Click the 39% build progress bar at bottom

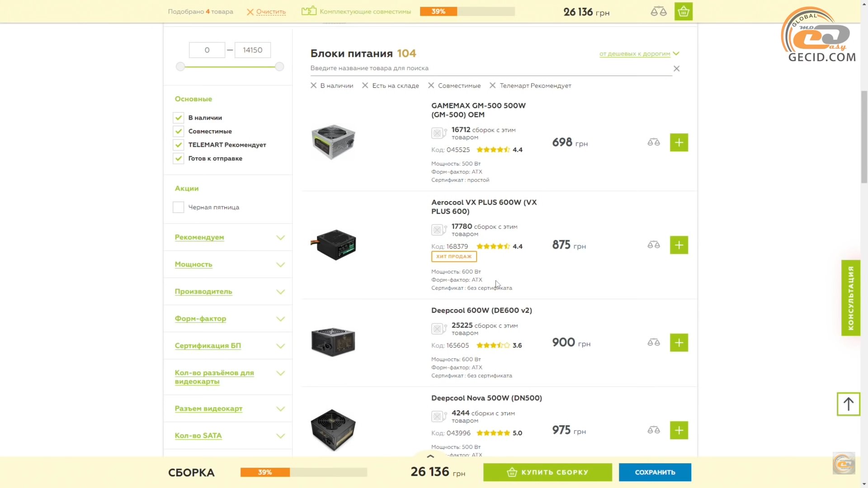click(303, 472)
